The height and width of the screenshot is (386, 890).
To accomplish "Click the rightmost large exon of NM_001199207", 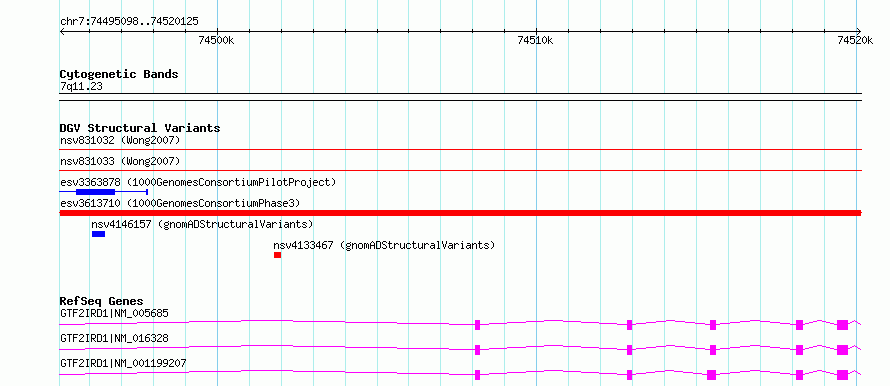I will click(842, 375).
